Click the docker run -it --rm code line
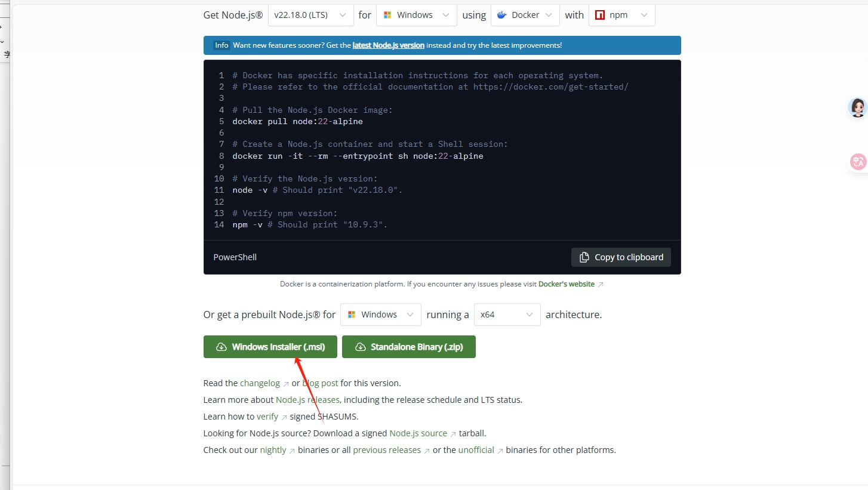Viewport: 868px width, 490px height. pyautogui.click(x=358, y=156)
